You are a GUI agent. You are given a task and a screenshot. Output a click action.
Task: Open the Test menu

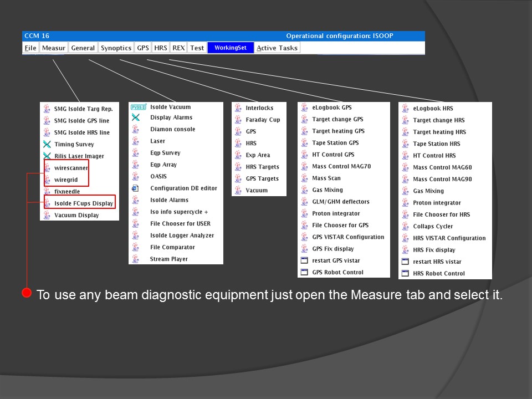click(x=197, y=48)
